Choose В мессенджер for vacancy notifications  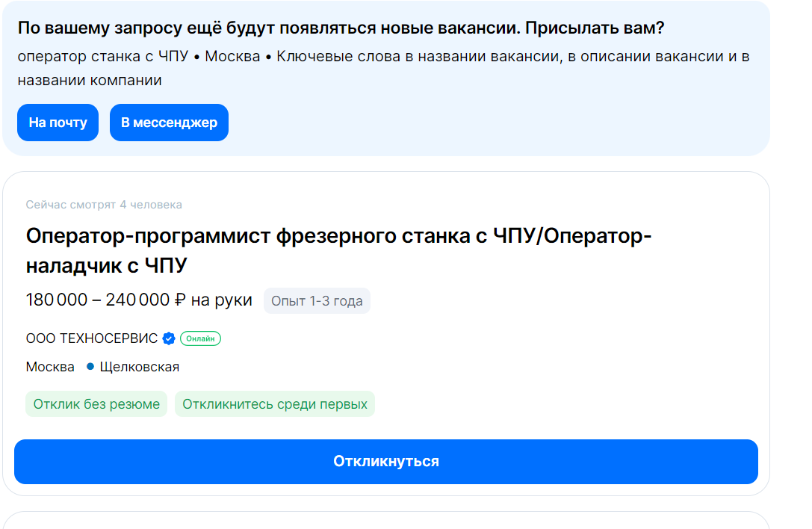tap(169, 123)
